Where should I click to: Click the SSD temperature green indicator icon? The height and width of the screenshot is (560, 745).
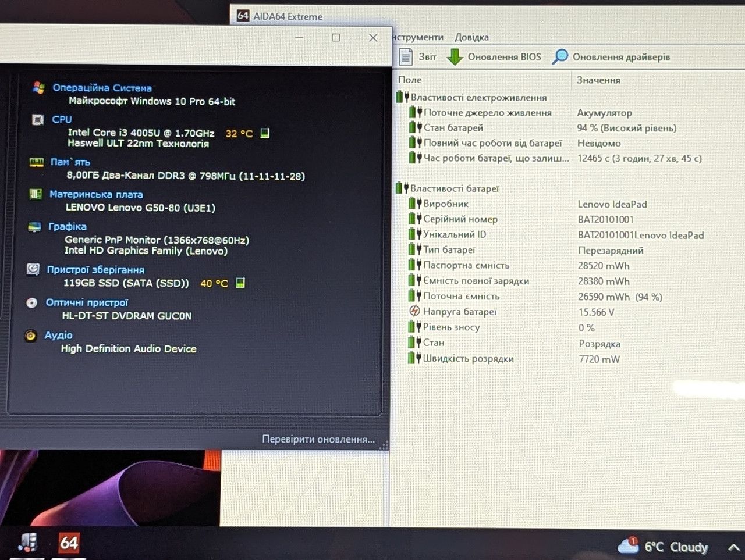240,283
